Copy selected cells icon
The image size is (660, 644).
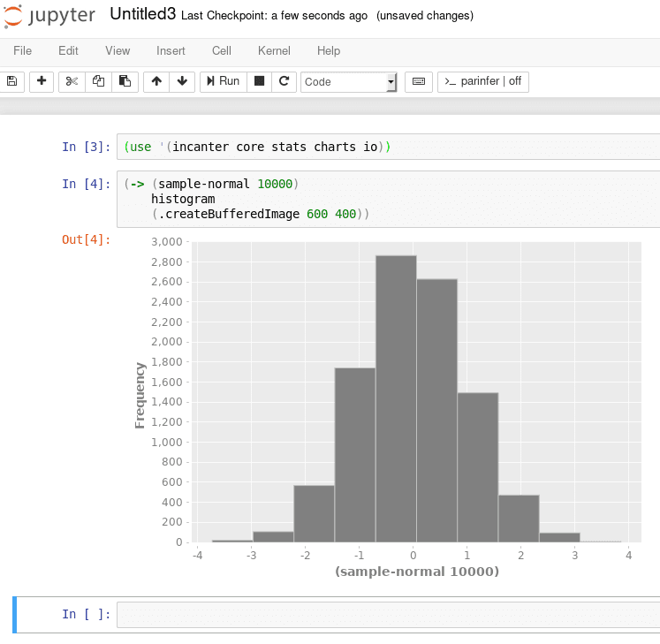98,81
